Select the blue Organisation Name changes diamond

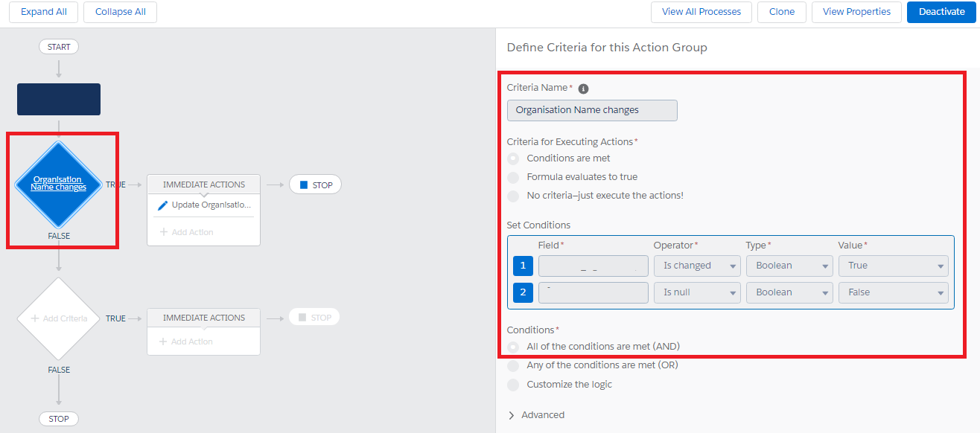tap(58, 184)
